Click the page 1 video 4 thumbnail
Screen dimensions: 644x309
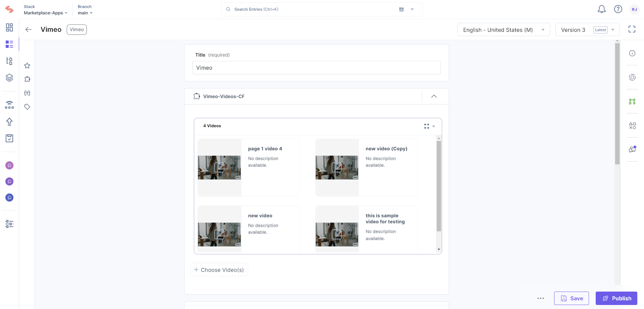(x=219, y=167)
